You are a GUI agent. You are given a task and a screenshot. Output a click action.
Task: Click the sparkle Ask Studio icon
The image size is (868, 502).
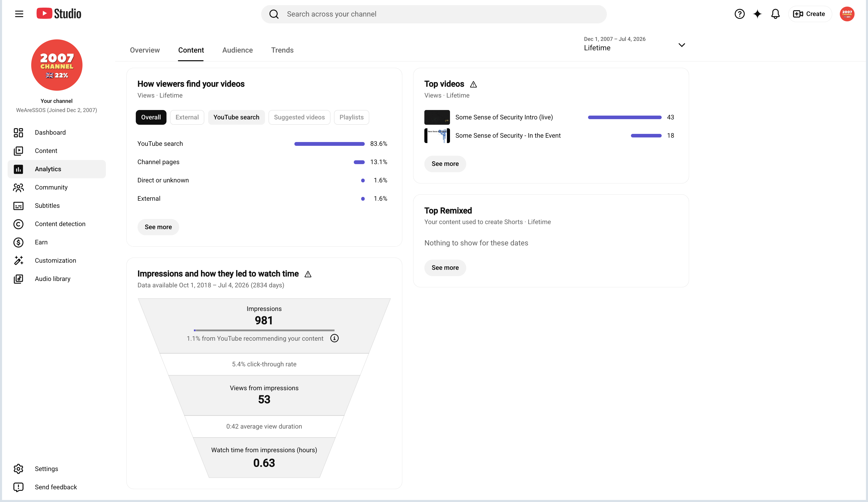tap(757, 14)
